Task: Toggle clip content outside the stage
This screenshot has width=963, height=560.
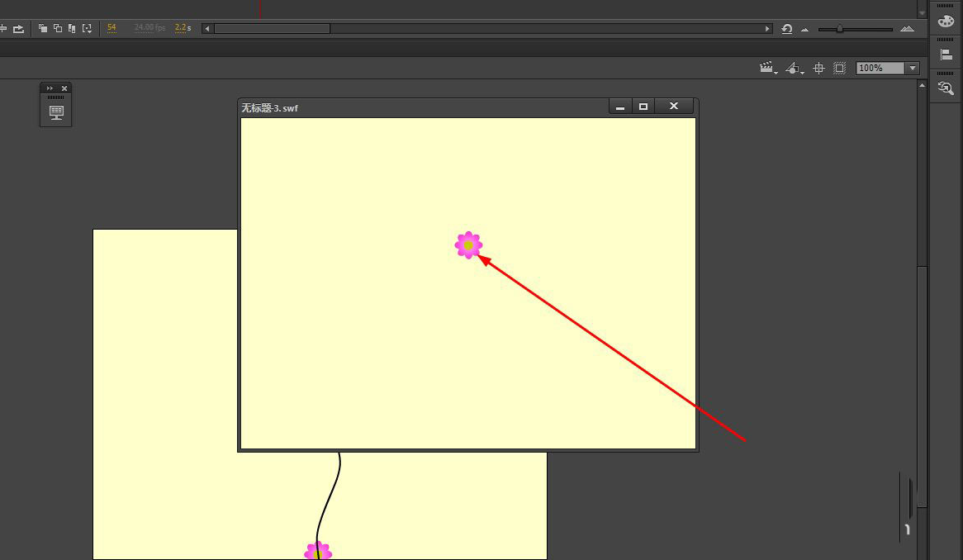Action: [840, 69]
